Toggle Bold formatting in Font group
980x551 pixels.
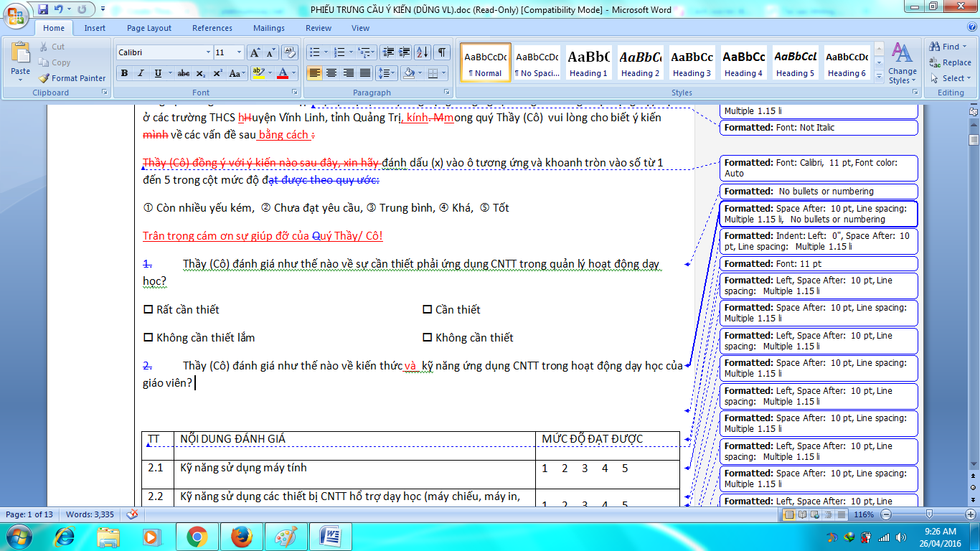click(124, 73)
